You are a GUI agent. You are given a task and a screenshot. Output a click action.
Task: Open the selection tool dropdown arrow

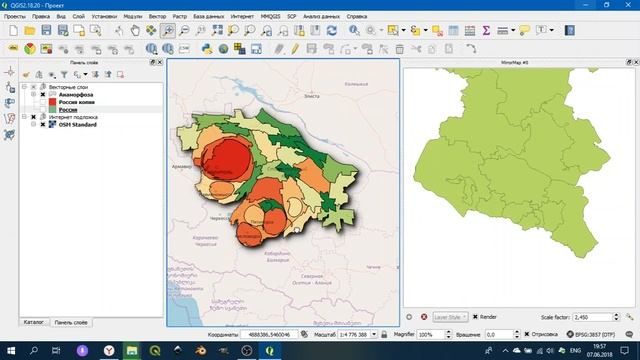click(x=403, y=31)
